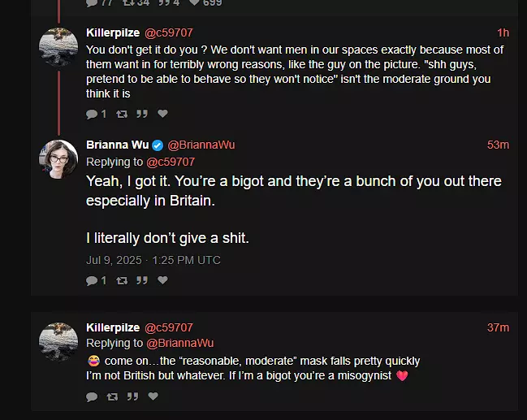Viewport: 527px width, 420px height.
Task: Click reply icon on Killerpilze's first tweet
Action: 92,114
